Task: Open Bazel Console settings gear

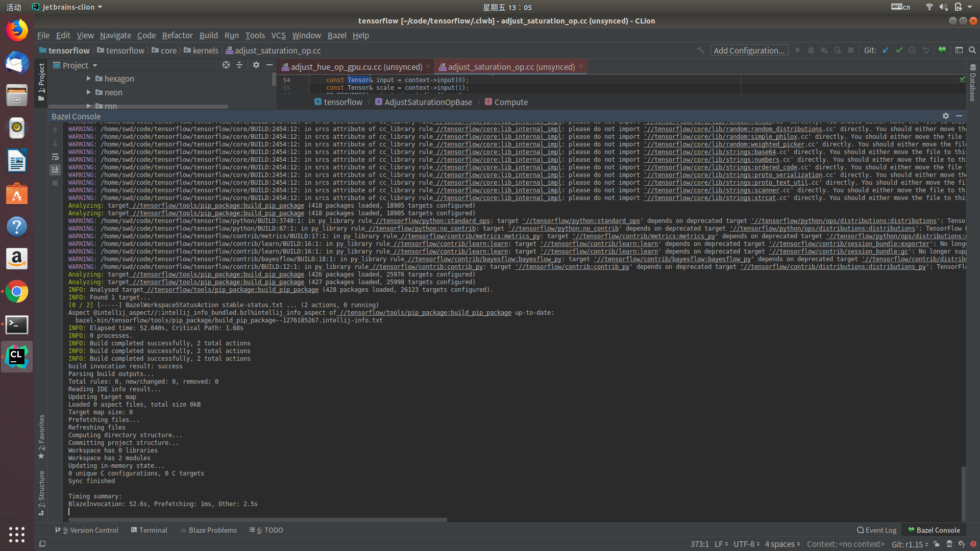Action: (x=946, y=116)
